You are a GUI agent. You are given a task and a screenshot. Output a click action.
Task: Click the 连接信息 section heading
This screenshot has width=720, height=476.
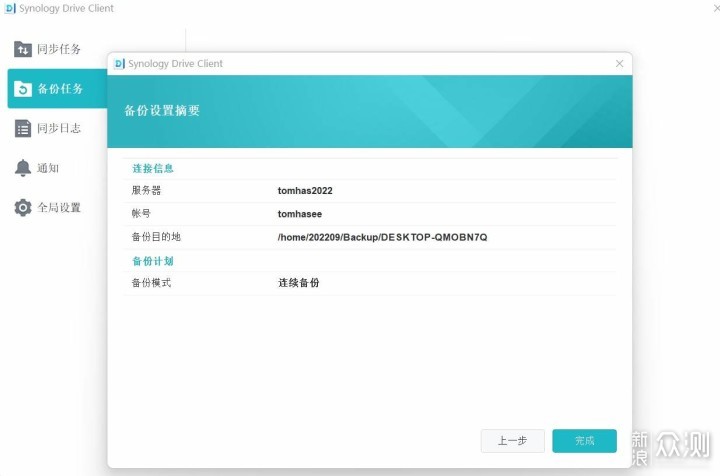(153, 168)
